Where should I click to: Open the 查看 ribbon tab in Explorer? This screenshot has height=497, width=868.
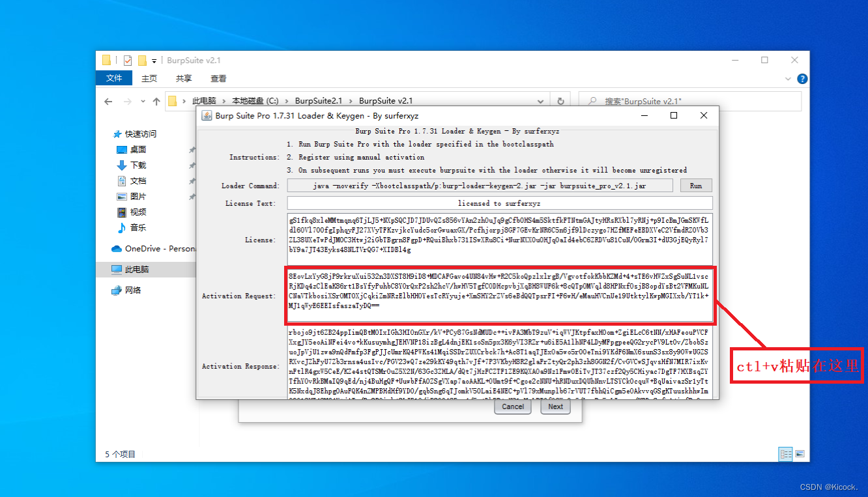coord(218,78)
